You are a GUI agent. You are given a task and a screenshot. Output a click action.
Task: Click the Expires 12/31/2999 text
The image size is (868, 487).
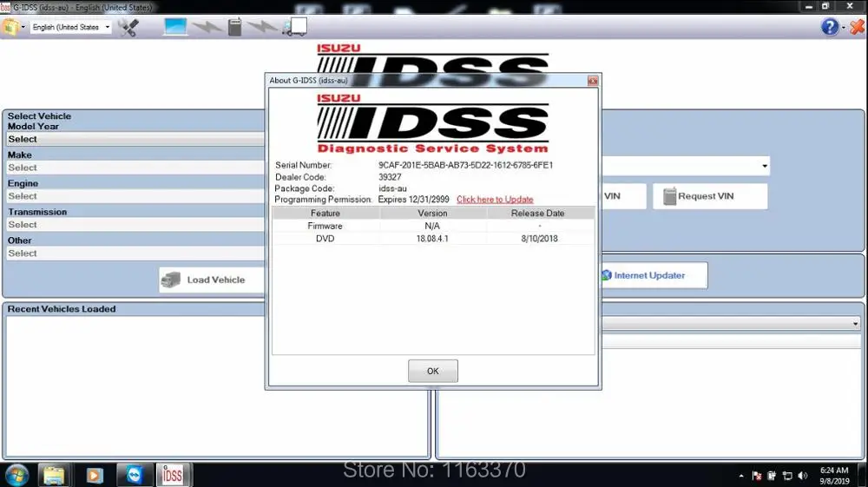[413, 200]
